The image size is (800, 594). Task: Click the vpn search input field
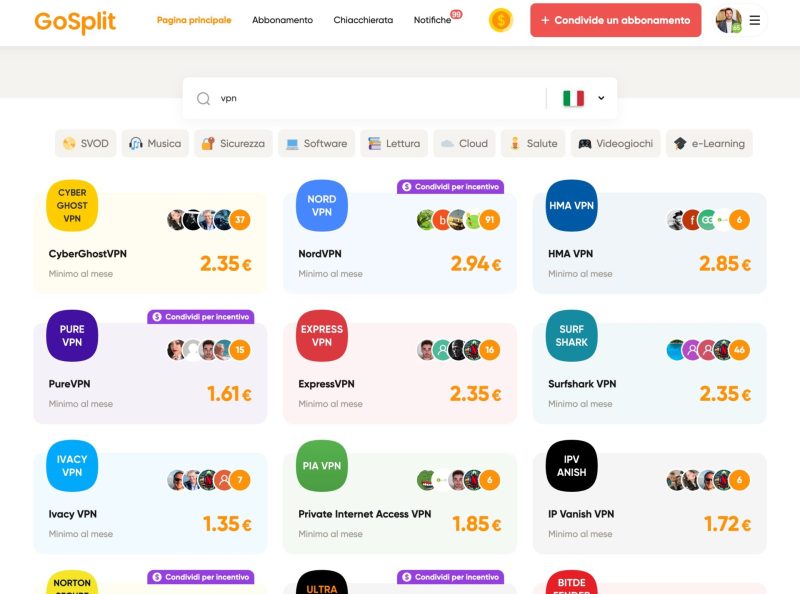pyautogui.click(x=380, y=98)
